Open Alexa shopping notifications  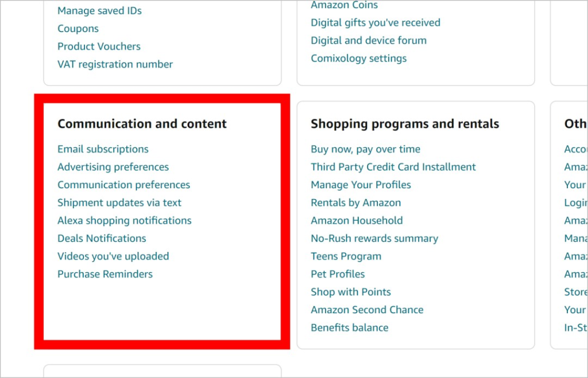click(x=124, y=221)
